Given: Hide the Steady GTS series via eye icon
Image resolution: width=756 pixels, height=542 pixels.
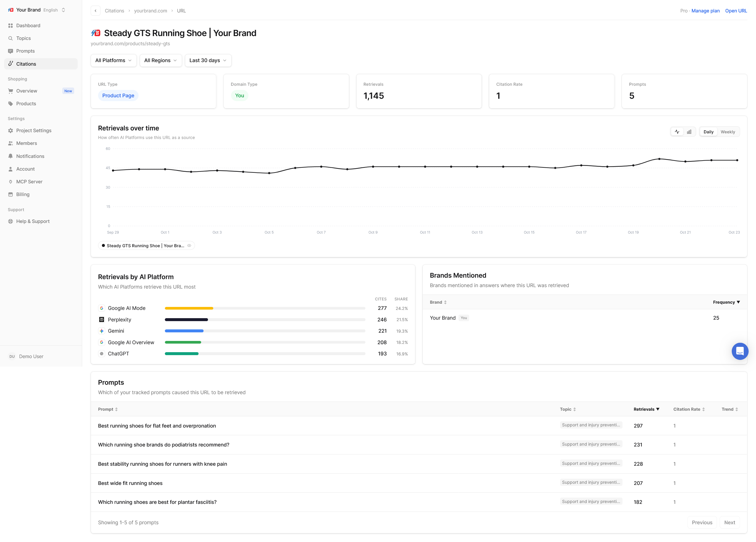Looking at the screenshot, I should tap(189, 246).
